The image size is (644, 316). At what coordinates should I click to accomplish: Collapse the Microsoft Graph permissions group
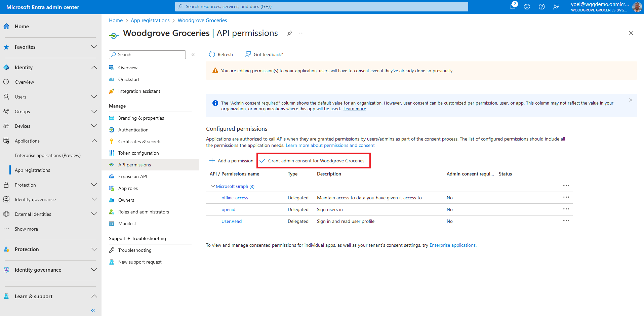tap(213, 186)
